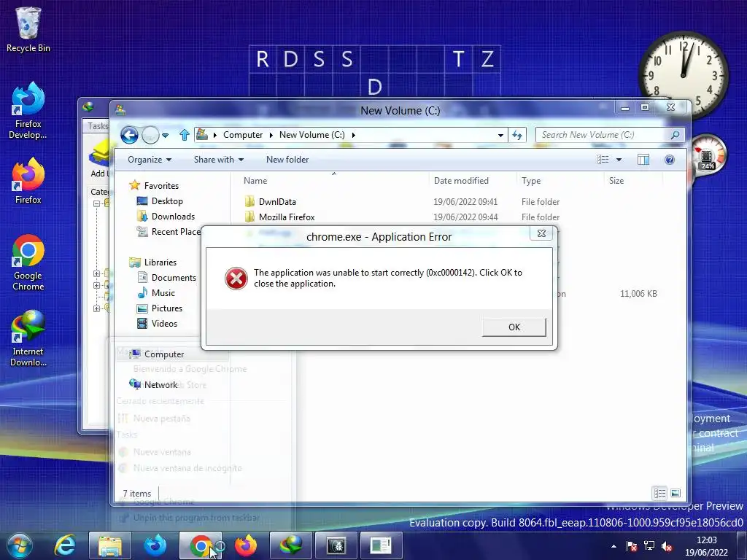Refresh the New Volume (C:) folder
The image size is (747, 560).
click(517, 135)
